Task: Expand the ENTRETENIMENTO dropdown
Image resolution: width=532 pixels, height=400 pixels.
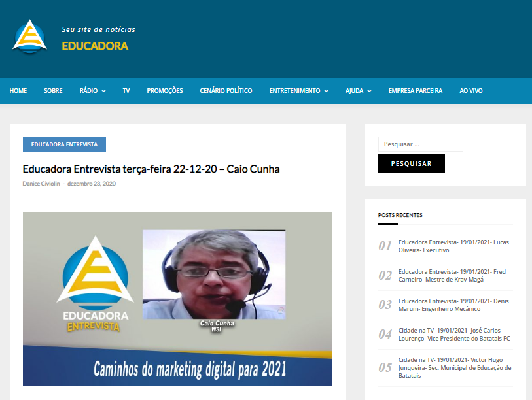Action: pyautogui.click(x=298, y=91)
